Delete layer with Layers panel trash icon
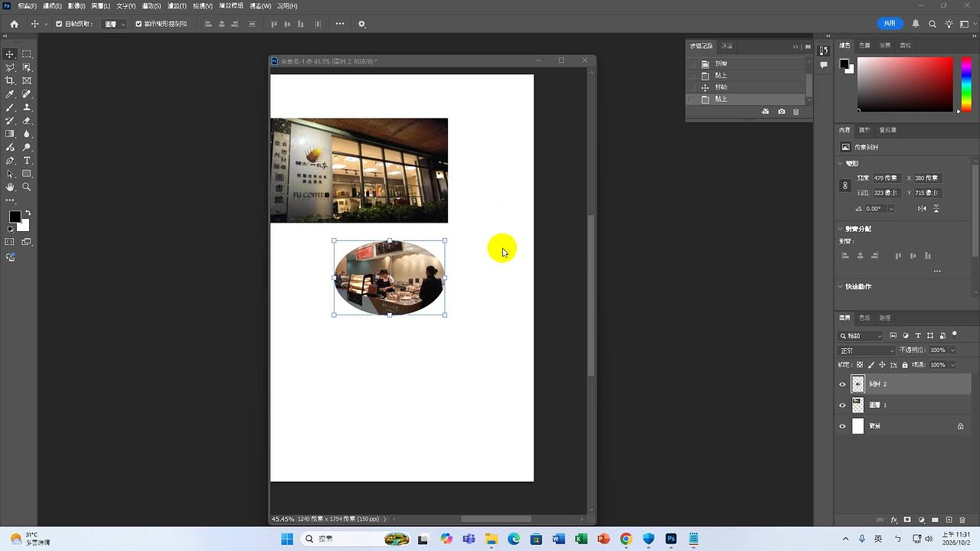980x551 pixels. pyautogui.click(x=962, y=520)
